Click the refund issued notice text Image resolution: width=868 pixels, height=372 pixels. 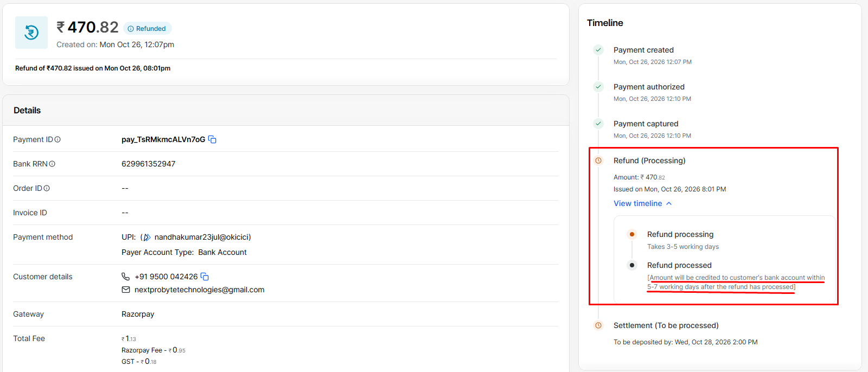coord(93,68)
